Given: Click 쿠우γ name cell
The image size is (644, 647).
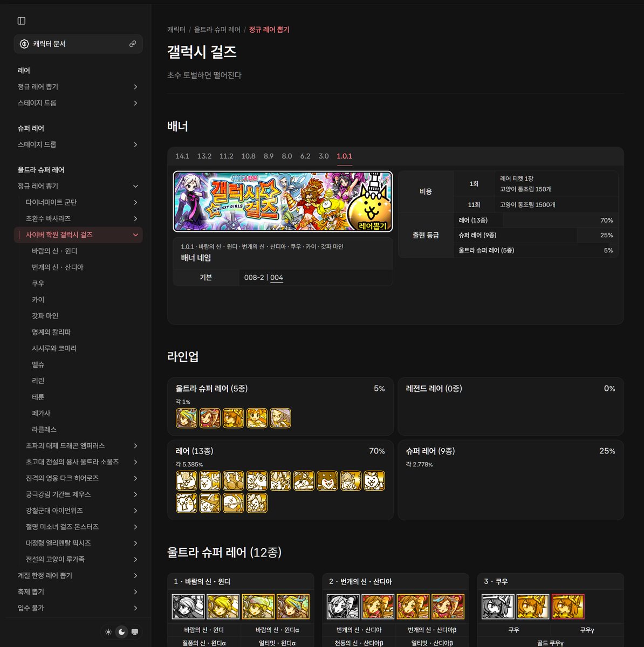Looking at the screenshot, I should pyautogui.click(x=587, y=630).
